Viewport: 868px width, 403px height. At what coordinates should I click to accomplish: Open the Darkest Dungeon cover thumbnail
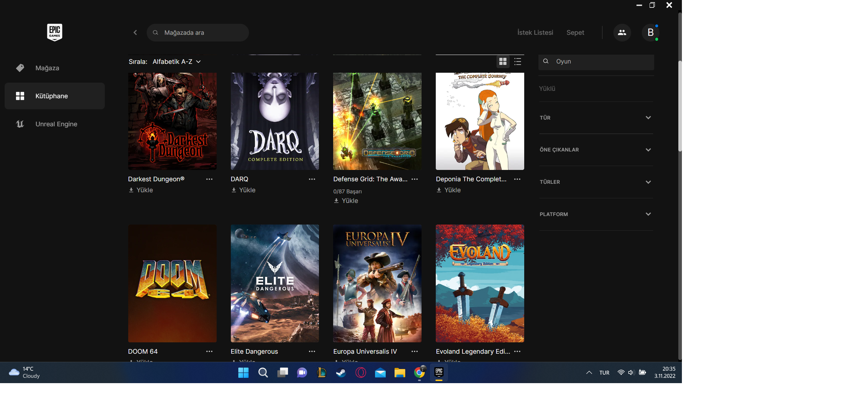point(172,121)
